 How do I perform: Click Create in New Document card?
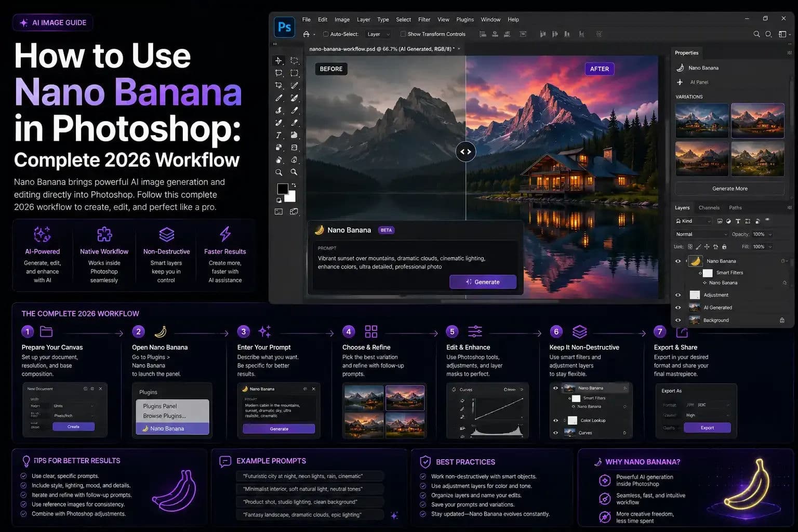click(x=73, y=427)
